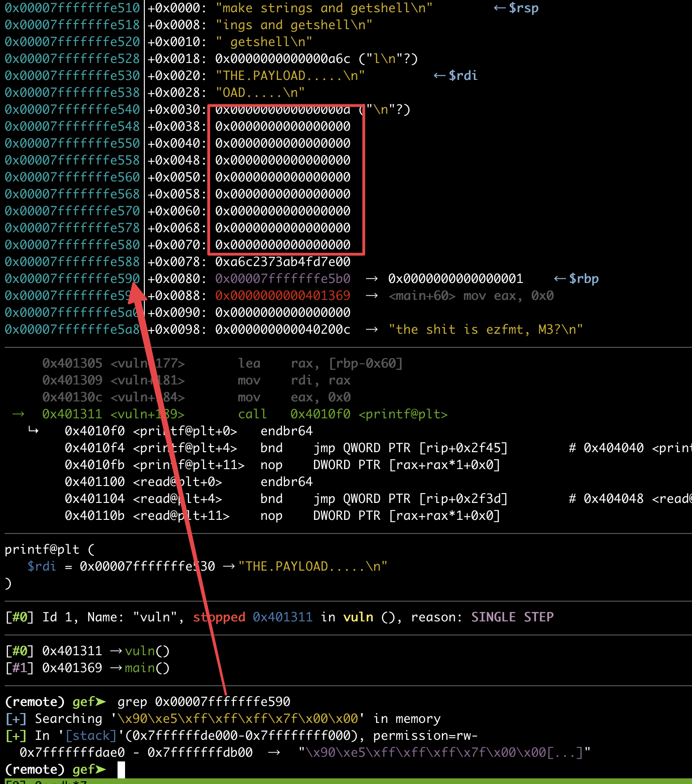Screen dimensions: 692x784
Task: Click "$rdi" in printf arguments
Action: pyautogui.click(x=42, y=566)
